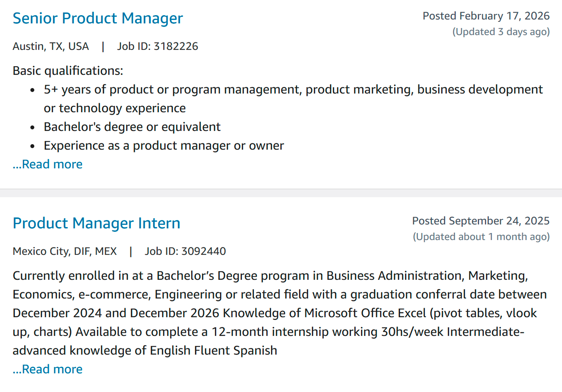Click Job ID 3092440 text
The image size is (562, 392).
(185, 251)
